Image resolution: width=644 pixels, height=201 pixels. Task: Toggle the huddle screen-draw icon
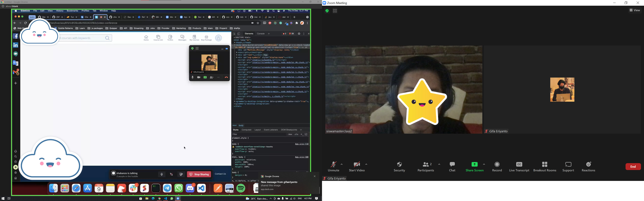click(172, 174)
